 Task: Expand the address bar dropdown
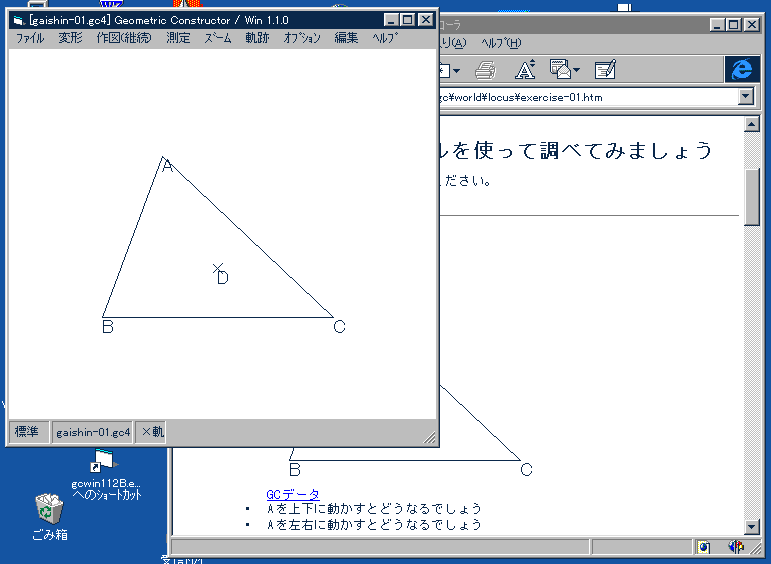point(745,97)
